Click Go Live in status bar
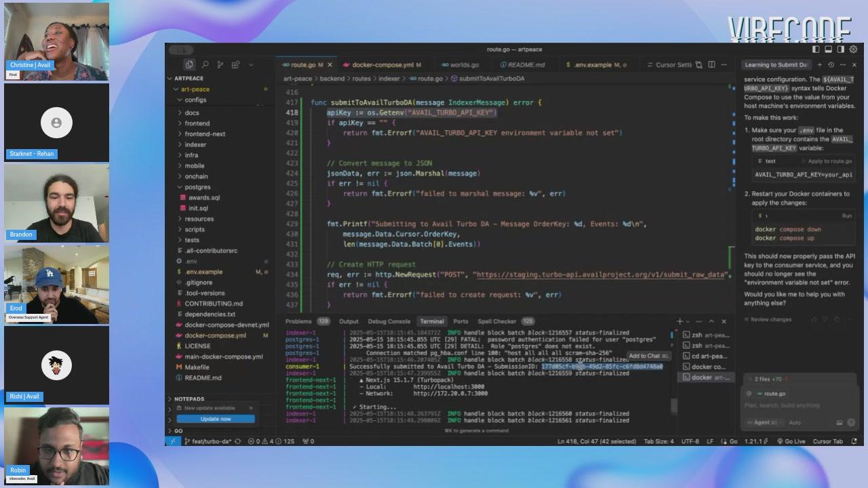This screenshot has height=488, width=868. (791, 441)
